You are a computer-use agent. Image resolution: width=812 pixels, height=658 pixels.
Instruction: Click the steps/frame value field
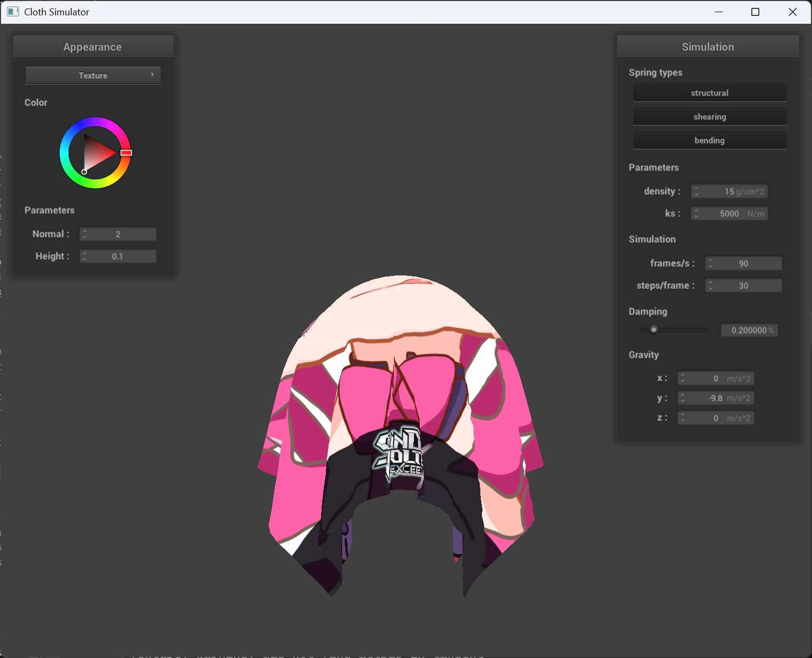pos(743,285)
